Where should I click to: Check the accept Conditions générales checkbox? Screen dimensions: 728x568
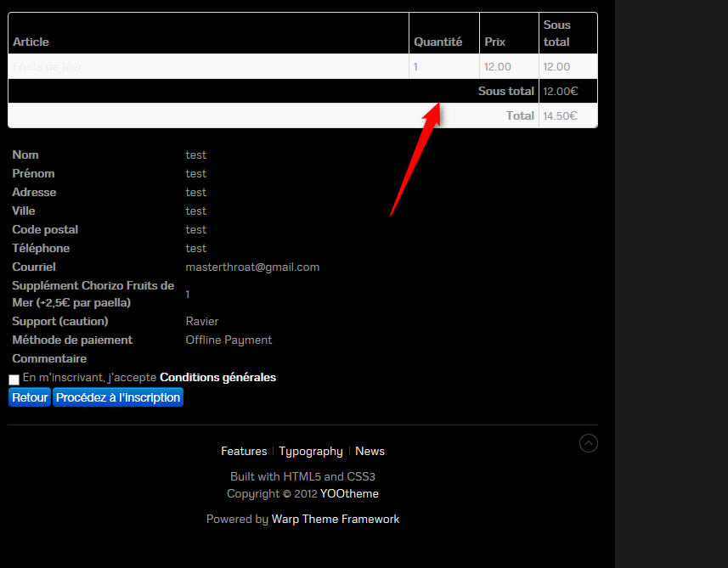pos(14,380)
